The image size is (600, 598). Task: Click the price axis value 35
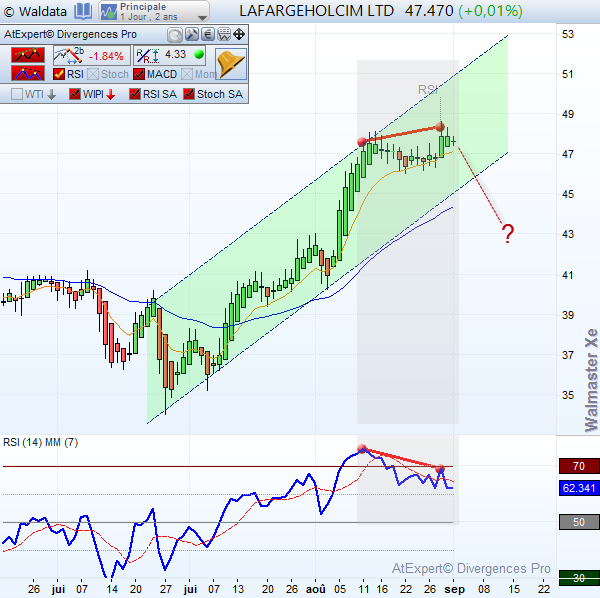568,395
